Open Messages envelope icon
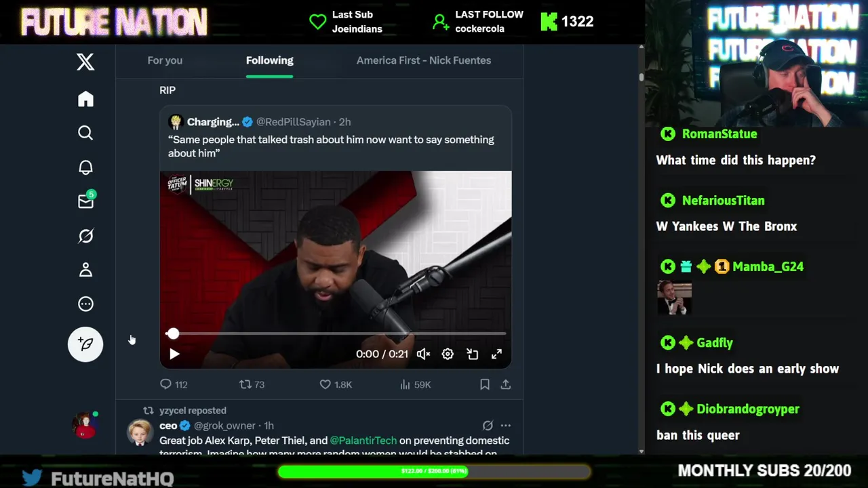 [86, 201]
